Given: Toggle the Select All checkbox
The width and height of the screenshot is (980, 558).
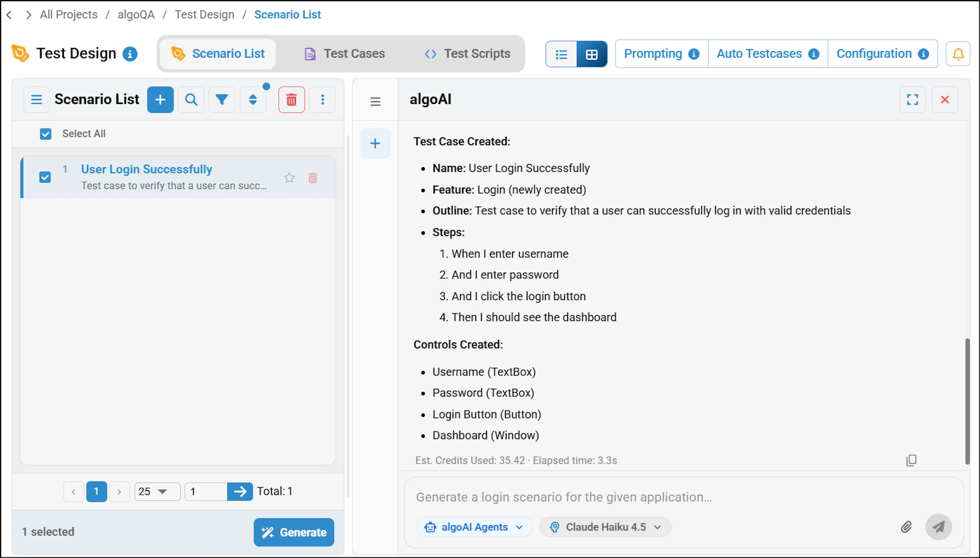Looking at the screenshot, I should coord(46,134).
